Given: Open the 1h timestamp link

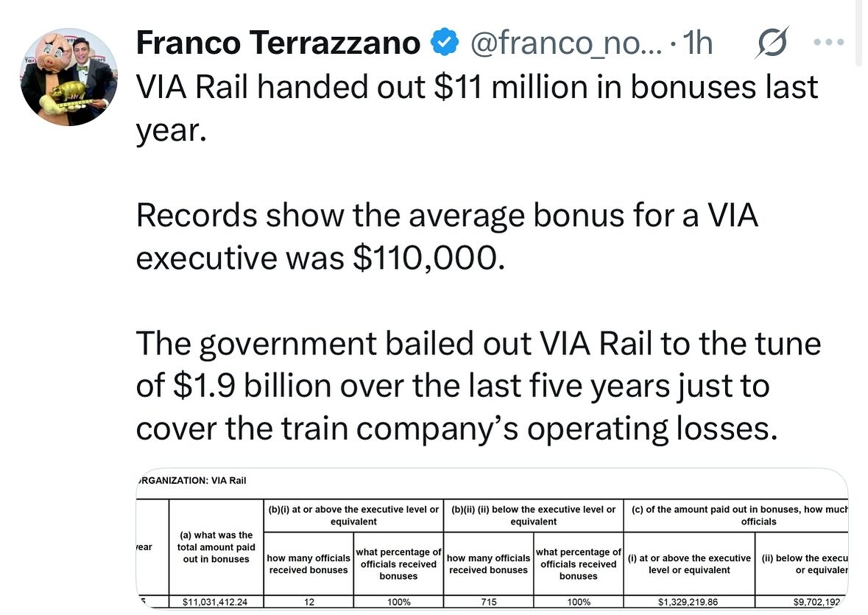Looking at the screenshot, I should click(x=698, y=44).
